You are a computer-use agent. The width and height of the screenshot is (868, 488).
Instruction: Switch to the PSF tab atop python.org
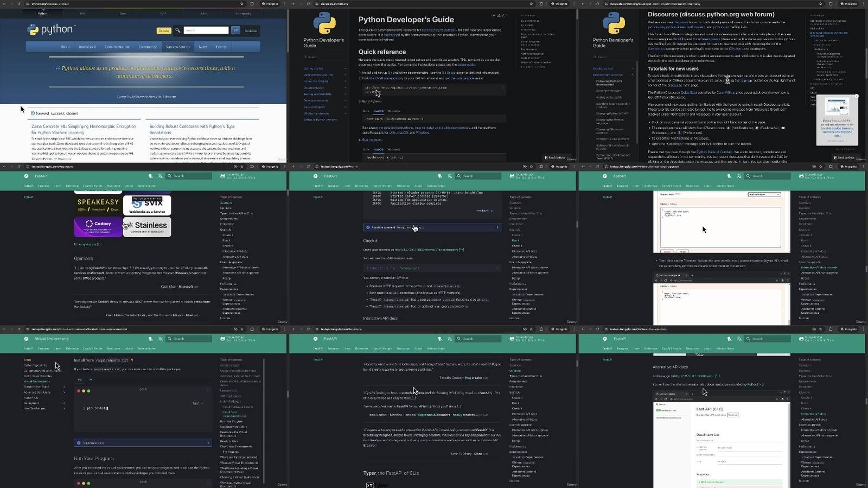coord(82,13)
